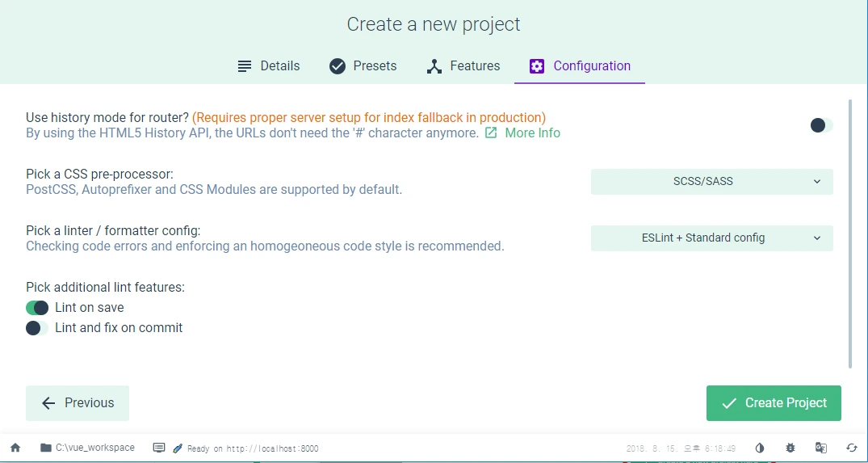Click the bug report icon
The width and height of the screenshot is (868, 463).
[790, 448]
